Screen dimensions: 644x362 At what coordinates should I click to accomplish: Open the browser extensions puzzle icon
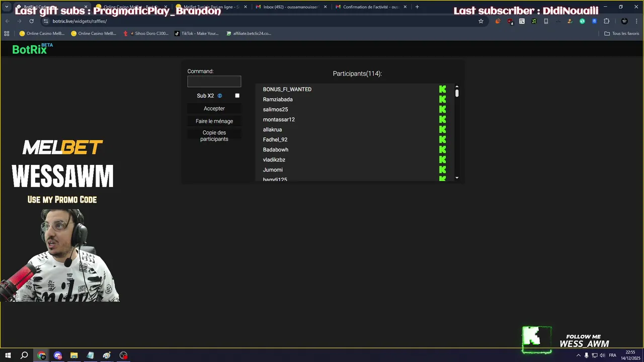tap(606, 21)
